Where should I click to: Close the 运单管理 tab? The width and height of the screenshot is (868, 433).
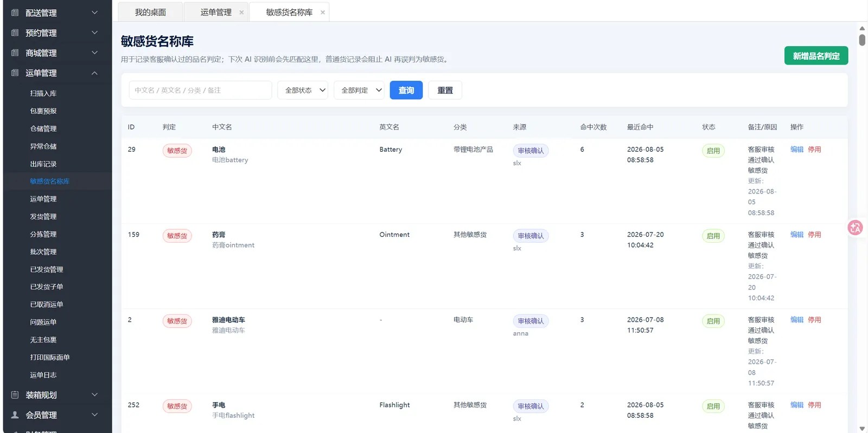(241, 12)
